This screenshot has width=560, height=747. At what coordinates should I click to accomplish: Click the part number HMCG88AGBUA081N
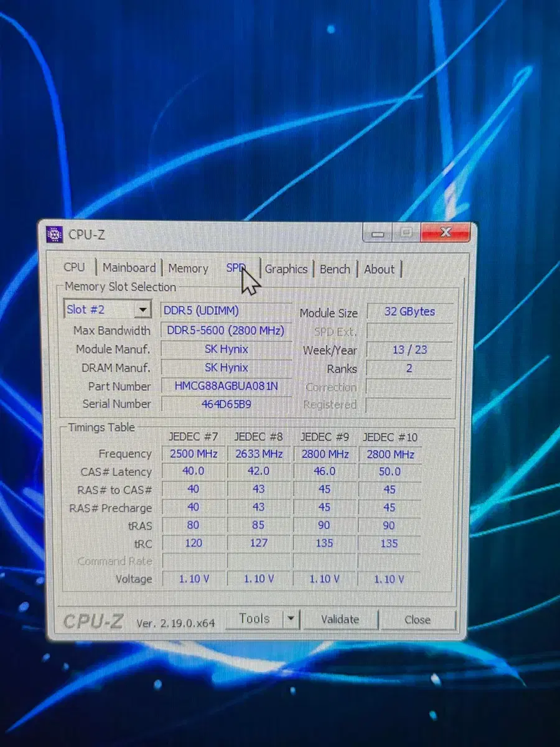pos(226,386)
